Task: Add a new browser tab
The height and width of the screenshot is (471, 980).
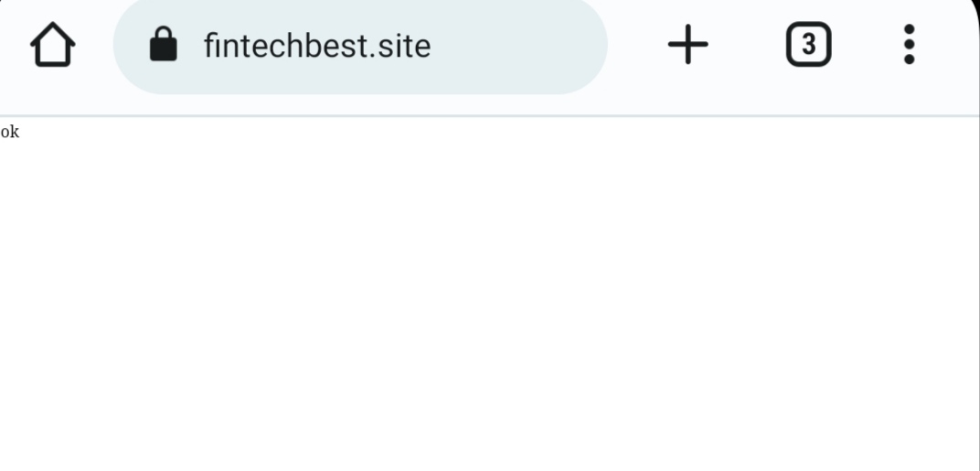Action: 687,45
